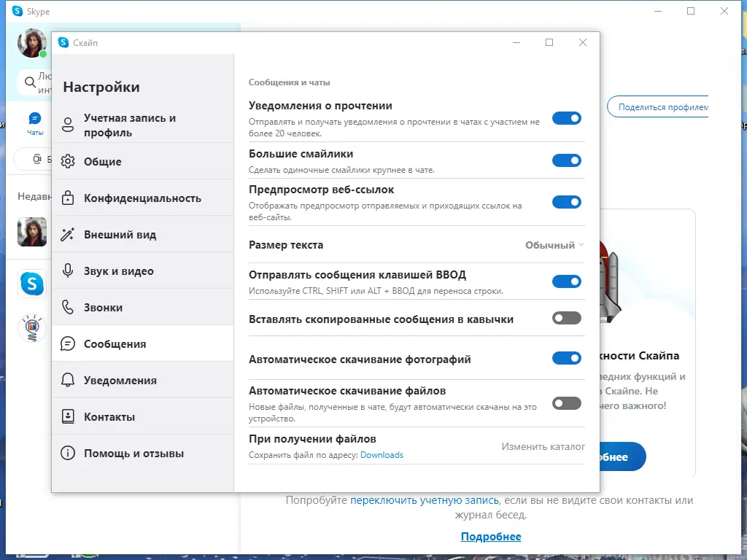The height and width of the screenshot is (560, 747).
Task: Click переключить учетную запись link
Action: click(425, 500)
